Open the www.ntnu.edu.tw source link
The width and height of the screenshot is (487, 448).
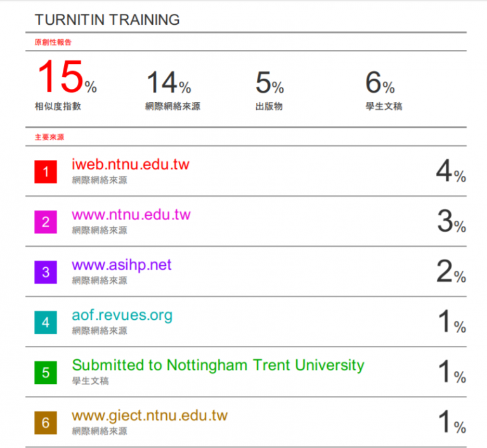(131, 215)
